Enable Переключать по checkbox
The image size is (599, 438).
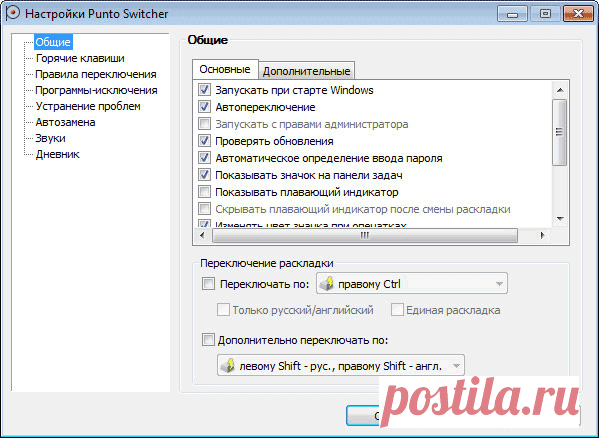click(209, 284)
